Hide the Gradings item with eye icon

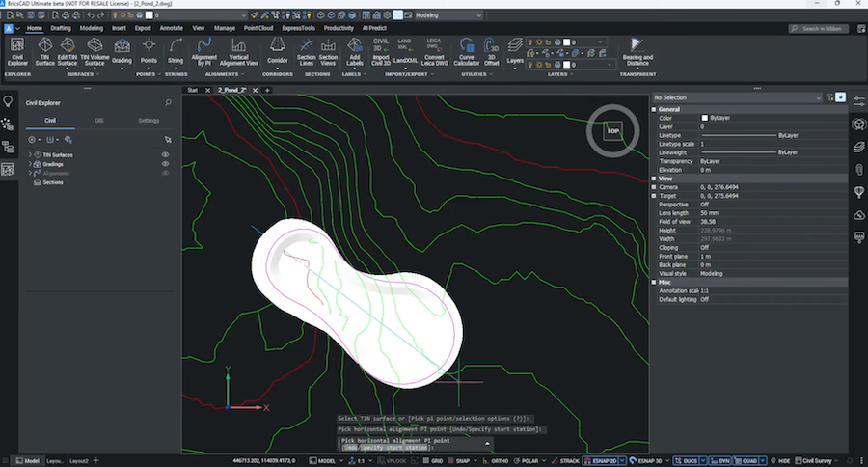[165, 164]
